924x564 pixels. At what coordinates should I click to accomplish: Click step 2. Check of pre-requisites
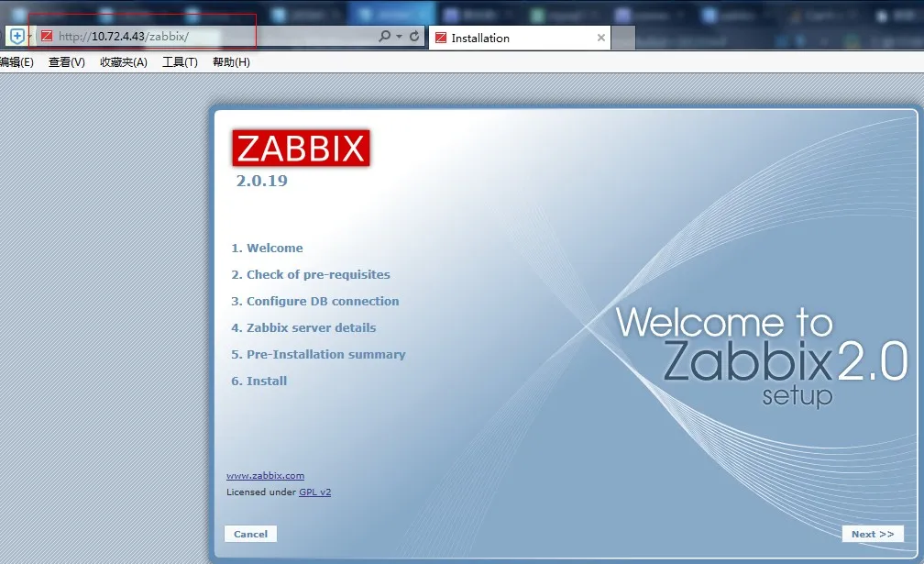coord(311,274)
